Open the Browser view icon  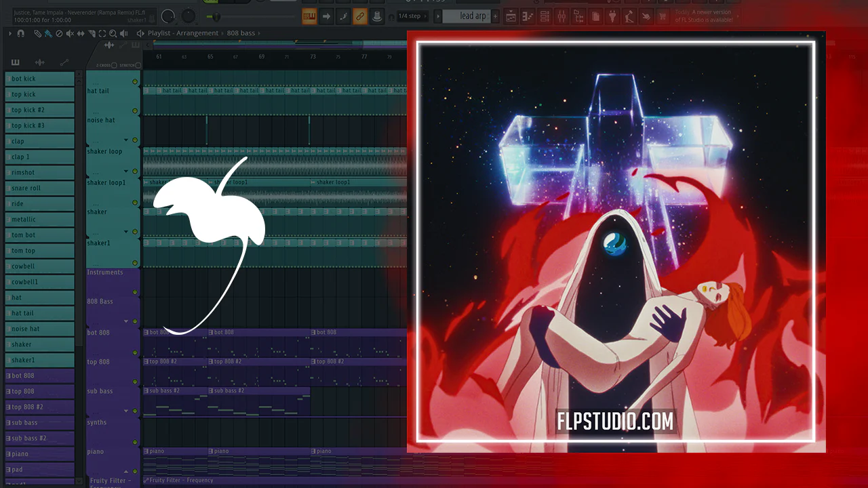578,16
